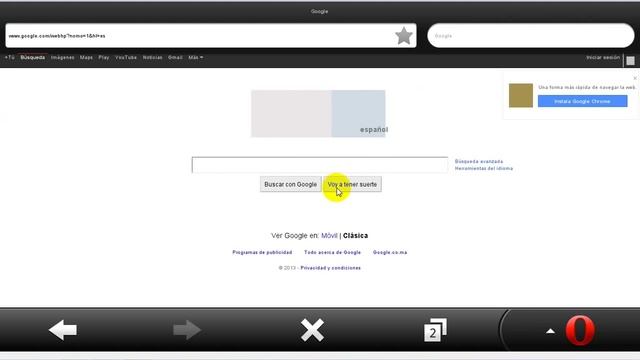Viewport: 640px width, 360px height.
Task: Open Imágenes in the Google bar
Action: 62,58
